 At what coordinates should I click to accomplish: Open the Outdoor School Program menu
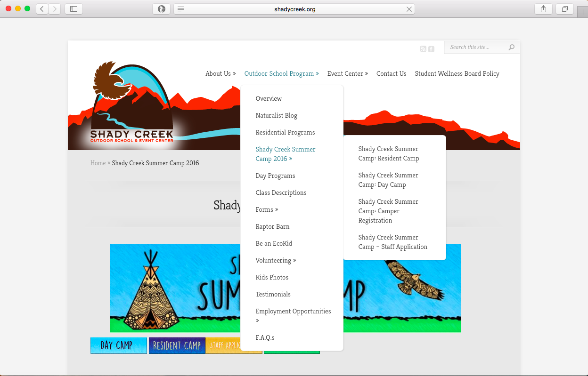tap(282, 73)
